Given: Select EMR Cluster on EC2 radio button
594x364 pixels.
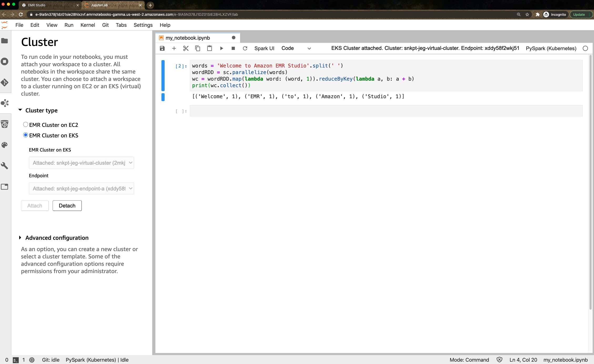Looking at the screenshot, I should point(26,124).
